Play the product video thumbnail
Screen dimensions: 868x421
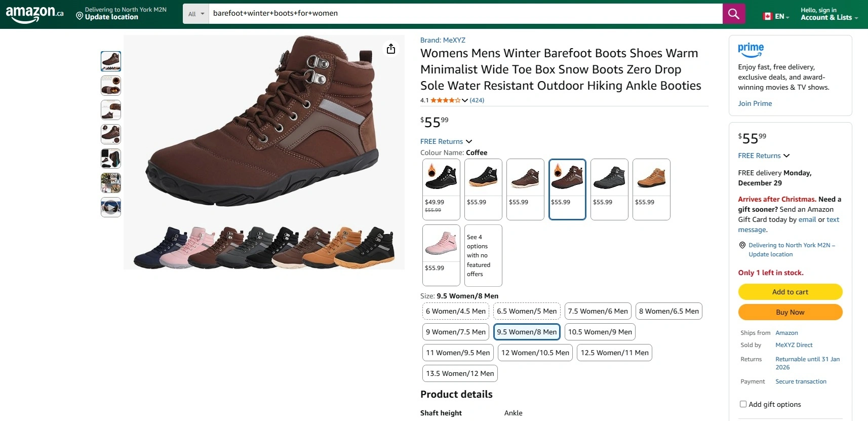[110, 207]
